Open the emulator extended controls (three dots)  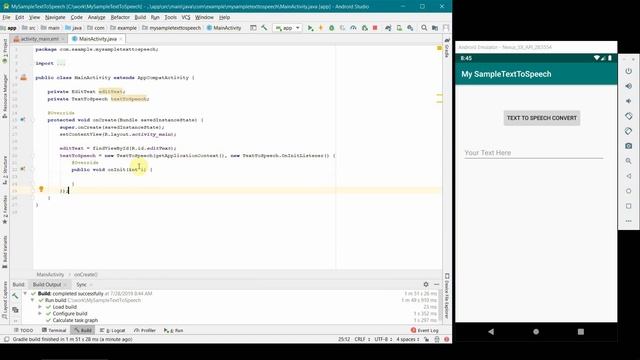tap(629, 221)
